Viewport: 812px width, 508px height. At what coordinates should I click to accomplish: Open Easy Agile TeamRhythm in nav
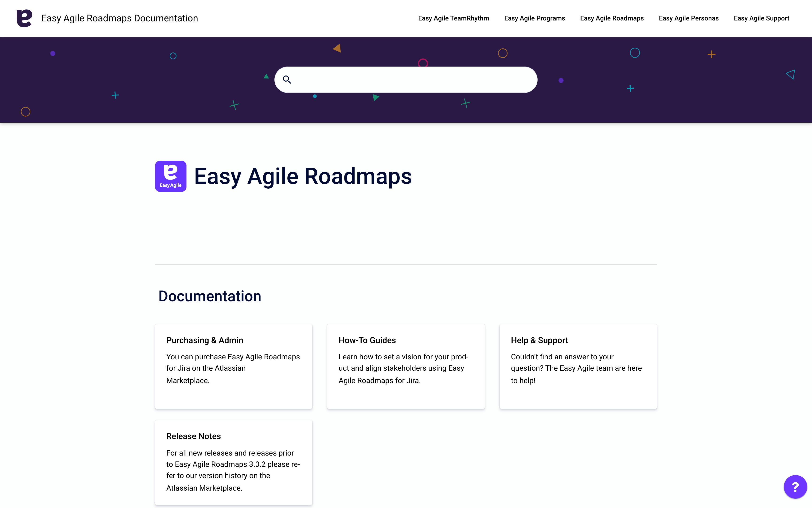pyautogui.click(x=453, y=18)
